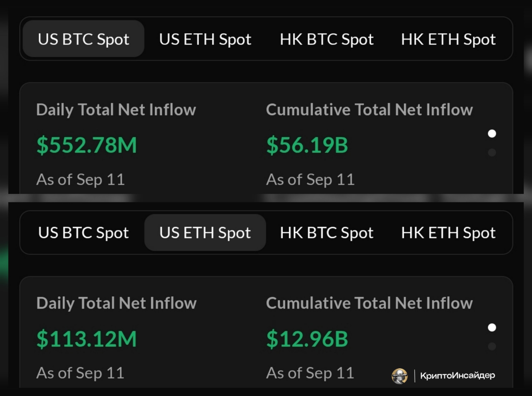Click the $113.12M daily inflow value

87,339
